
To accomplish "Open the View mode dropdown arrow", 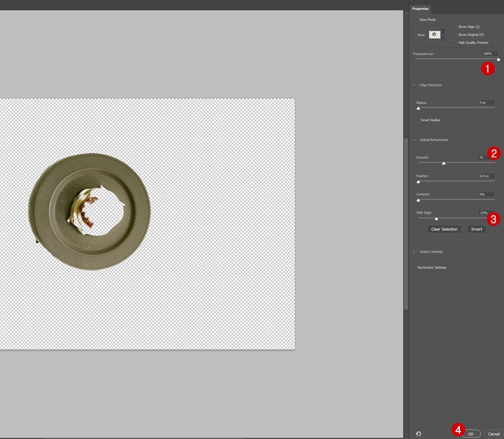I will 443,35.
